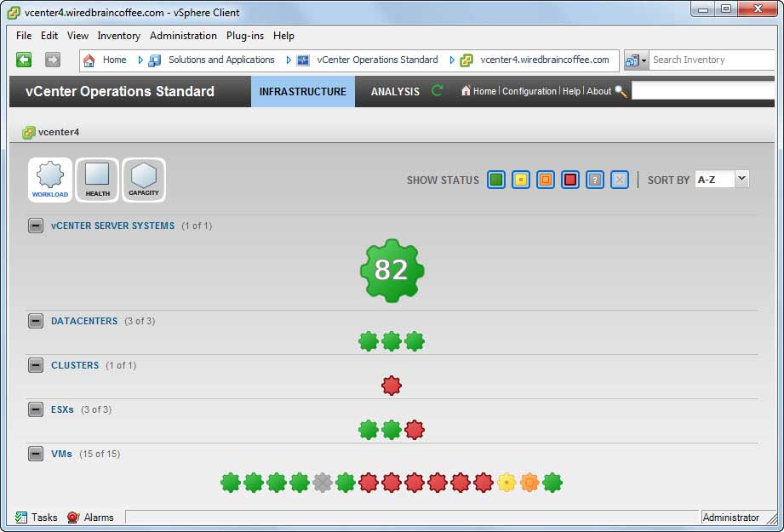Viewport: 784px width, 532px height.
Task: Select the Workload gear badge
Action: point(50,180)
